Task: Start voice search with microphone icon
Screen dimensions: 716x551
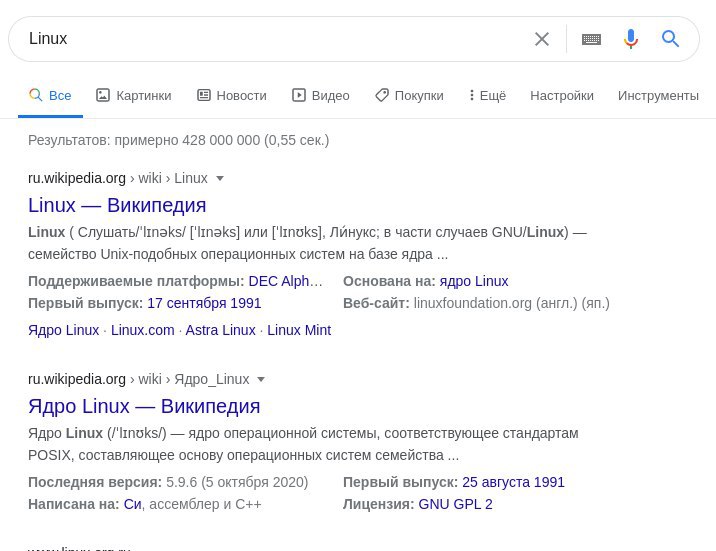Action: [x=631, y=39]
